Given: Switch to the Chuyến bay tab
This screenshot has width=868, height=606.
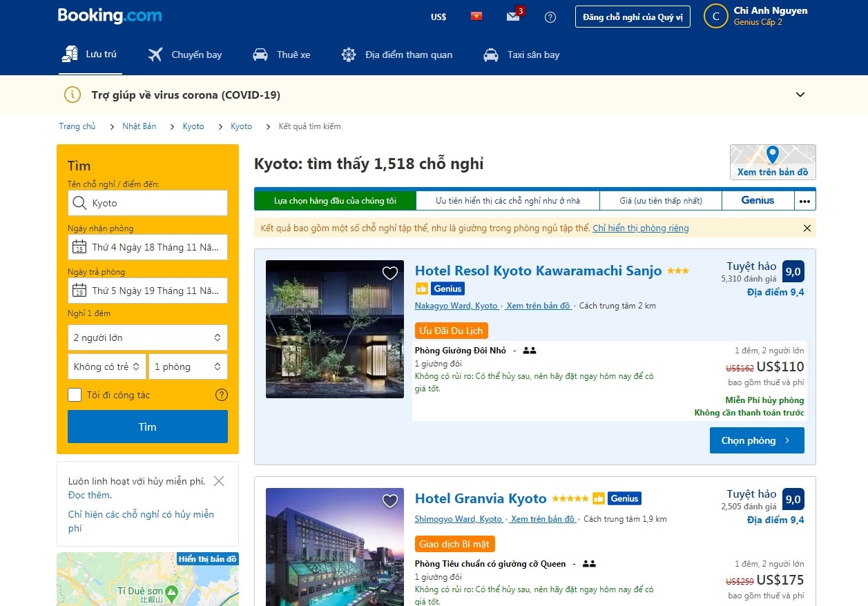Looking at the screenshot, I should pyautogui.click(x=185, y=55).
